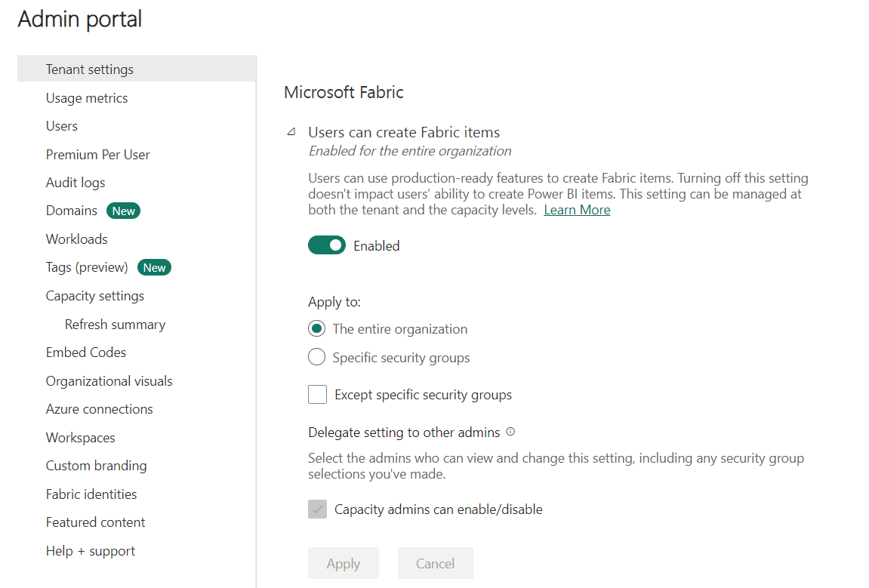The image size is (869, 588).
Task: Open Azure connections
Action: [99, 409]
